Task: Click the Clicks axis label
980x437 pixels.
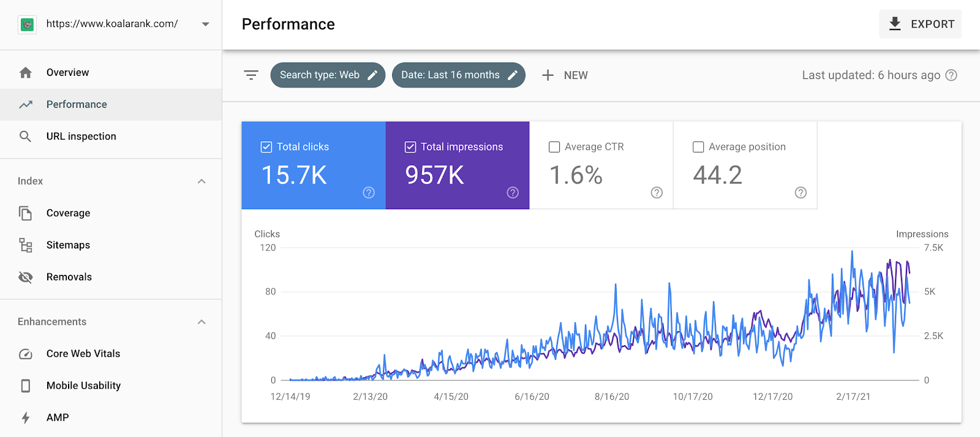Action: click(267, 234)
